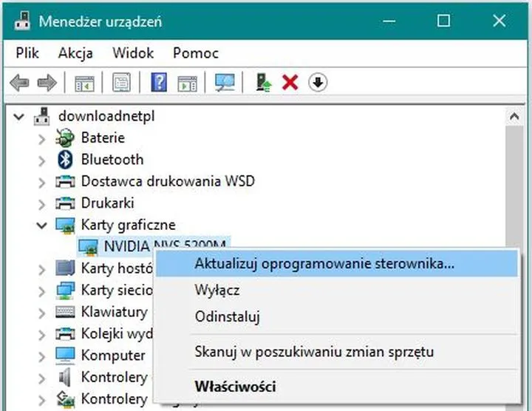Toggle the action pane toolbar icon
Screen dimensions: 532x411
[187, 83]
